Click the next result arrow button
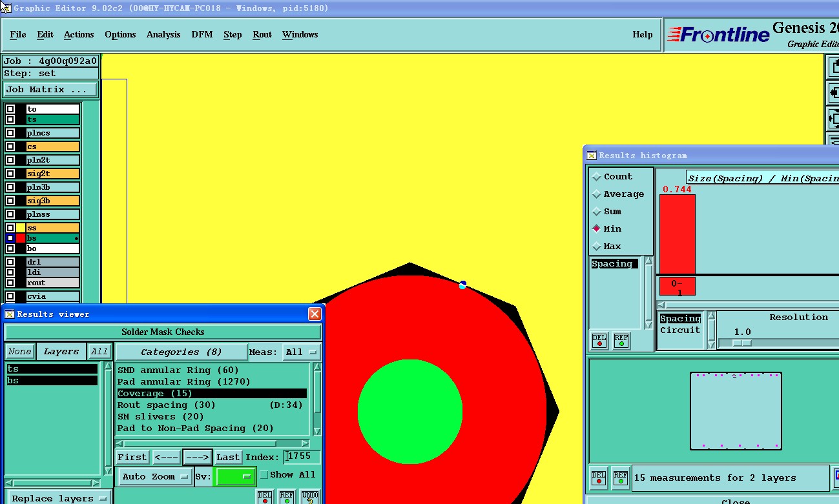The height and width of the screenshot is (504, 839). tap(197, 457)
